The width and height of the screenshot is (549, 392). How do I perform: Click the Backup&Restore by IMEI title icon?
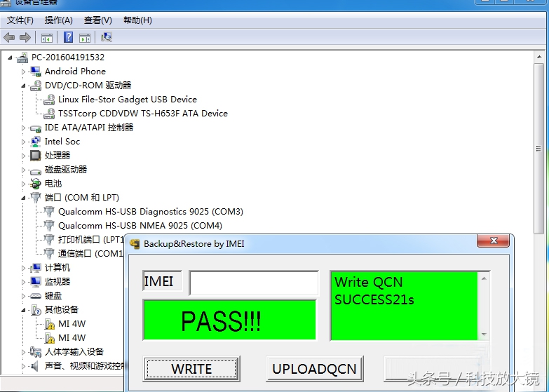click(x=135, y=244)
